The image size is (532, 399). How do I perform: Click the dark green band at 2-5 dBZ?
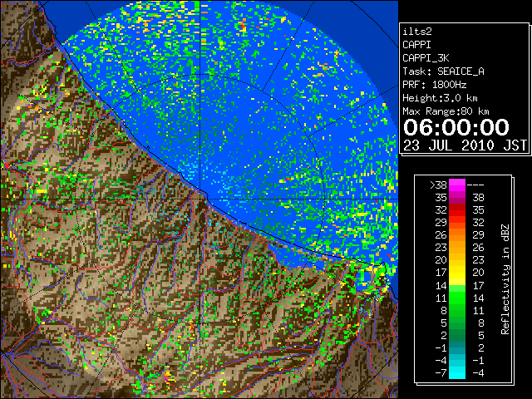coord(457,335)
